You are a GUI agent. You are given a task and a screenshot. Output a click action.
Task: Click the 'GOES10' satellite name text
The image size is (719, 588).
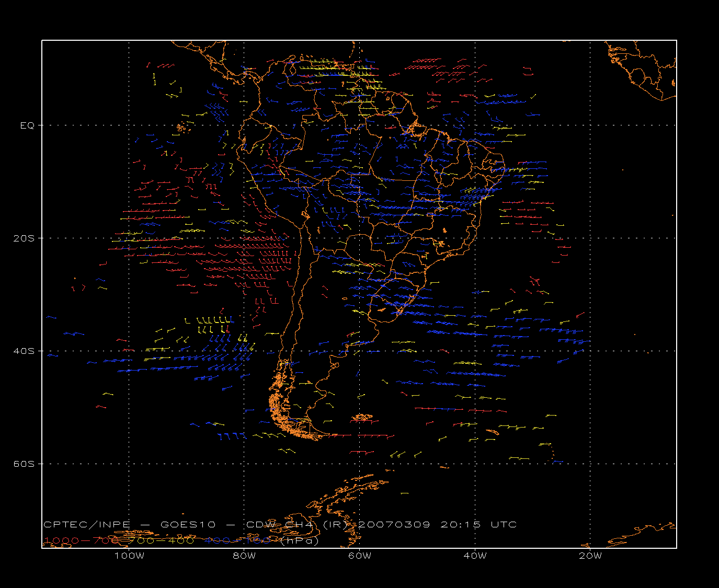[x=187, y=525]
